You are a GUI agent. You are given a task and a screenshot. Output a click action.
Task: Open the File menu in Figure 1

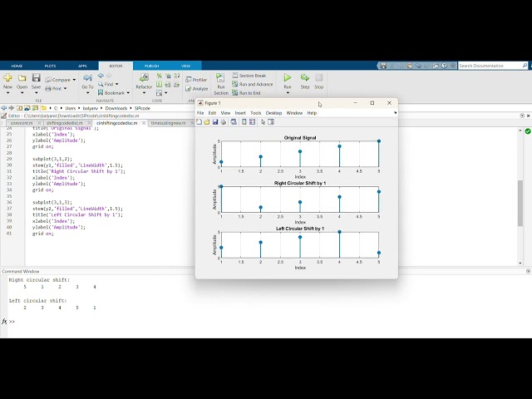[200, 113]
